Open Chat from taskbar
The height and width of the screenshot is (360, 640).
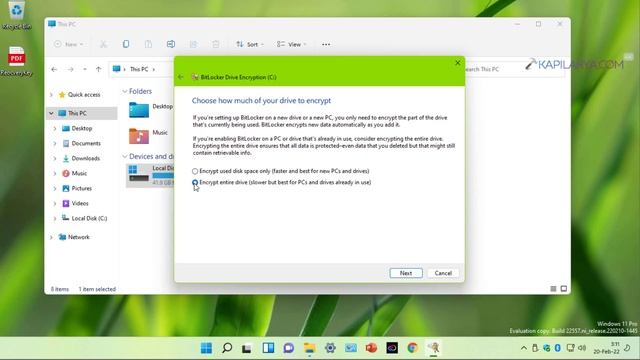point(289,348)
